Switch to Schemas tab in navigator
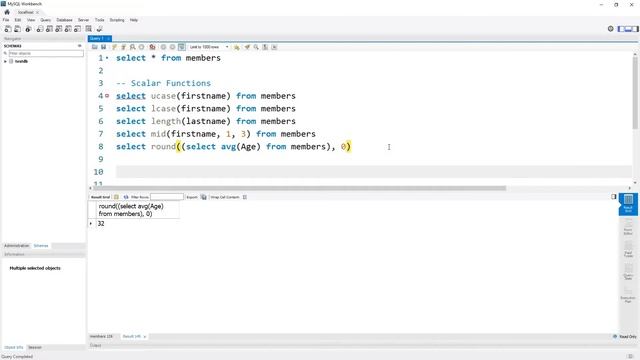Screen dimensions: 640x360 (41, 246)
